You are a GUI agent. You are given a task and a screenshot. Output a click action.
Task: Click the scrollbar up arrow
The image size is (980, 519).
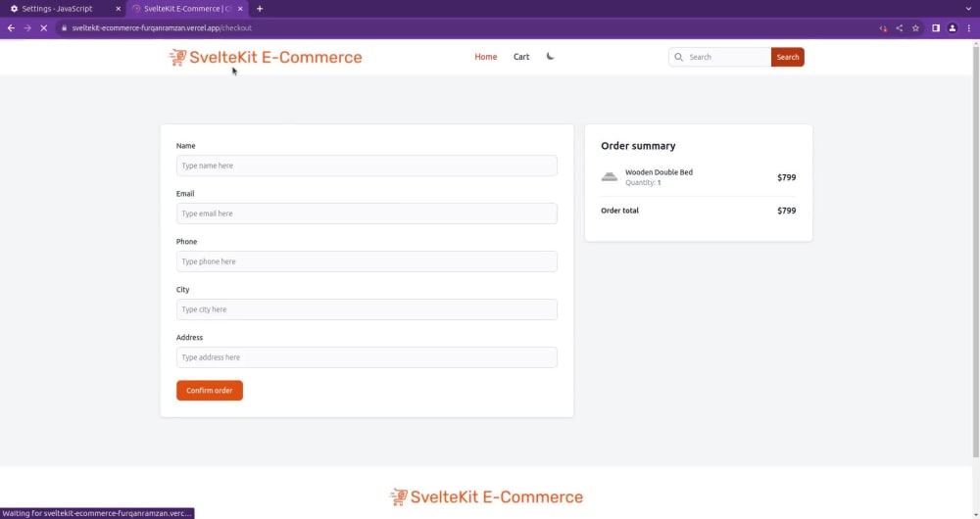click(x=976, y=43)
